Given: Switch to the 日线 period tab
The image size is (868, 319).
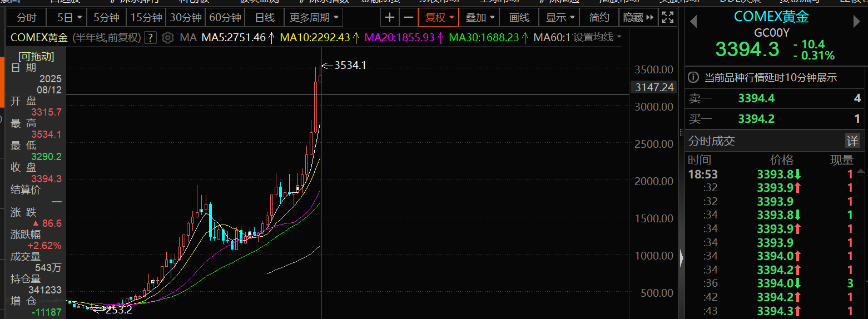Looking at the screenshot, I should pyautogui.click(x=265, y=18).
